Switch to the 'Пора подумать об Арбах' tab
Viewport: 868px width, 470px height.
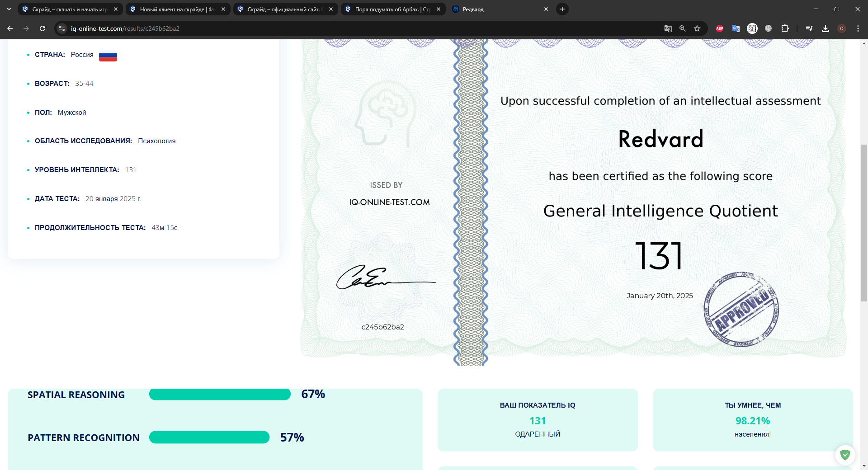tap(387, 9)
